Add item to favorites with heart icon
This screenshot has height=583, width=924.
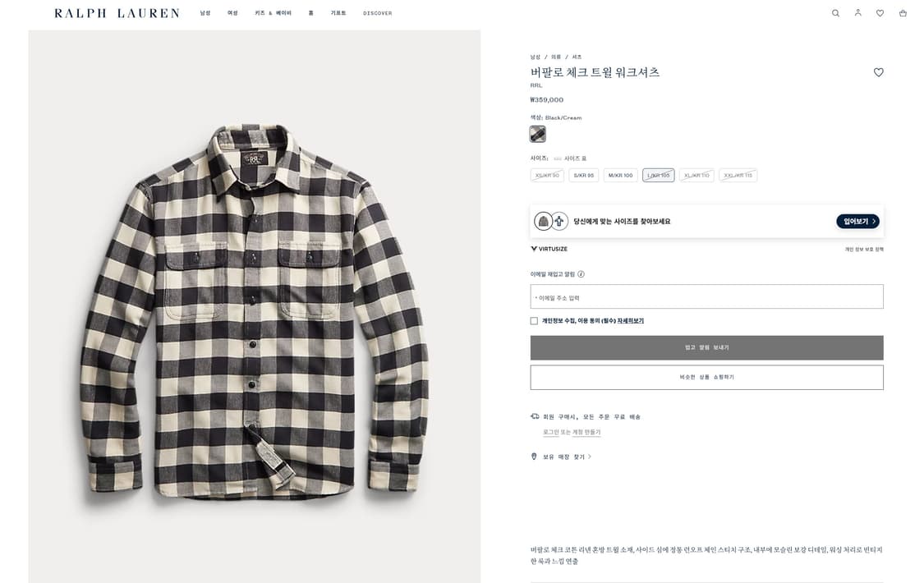tap(878, 72)
